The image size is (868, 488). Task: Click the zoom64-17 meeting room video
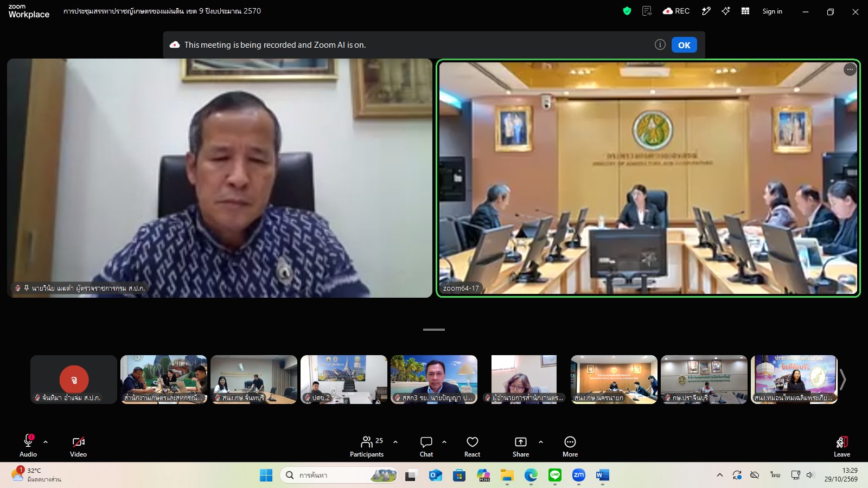coord(648,178)
